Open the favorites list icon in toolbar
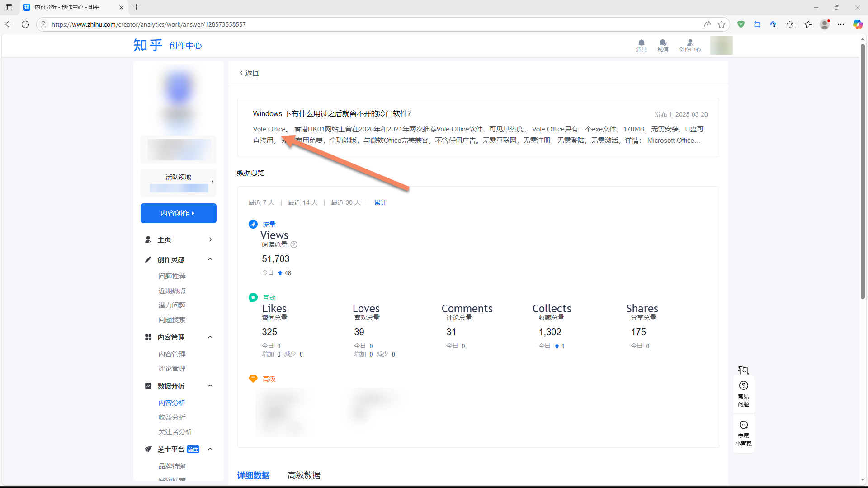Image resolution: width=868 pixels, height=488 pixels. (808, 24)
